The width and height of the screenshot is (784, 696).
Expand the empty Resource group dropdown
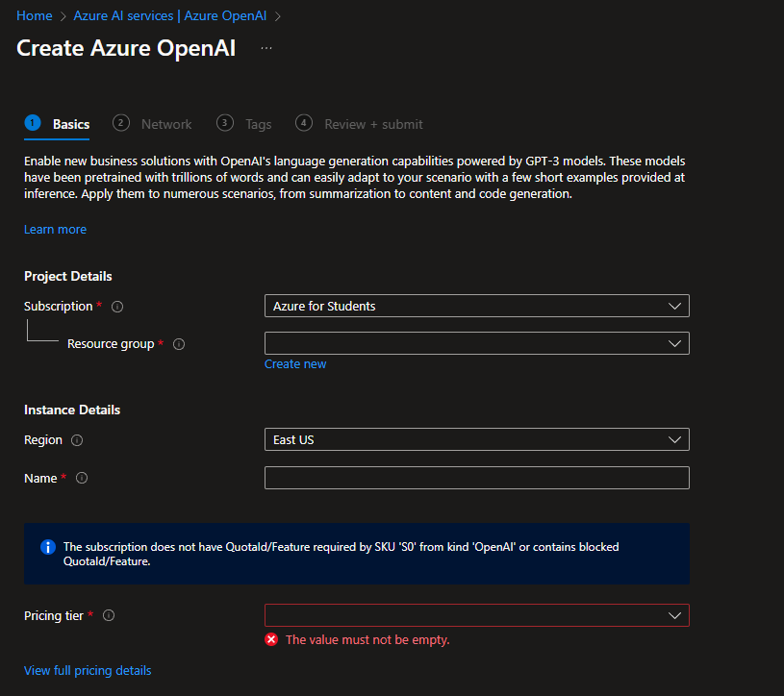[x=476, y=343]
